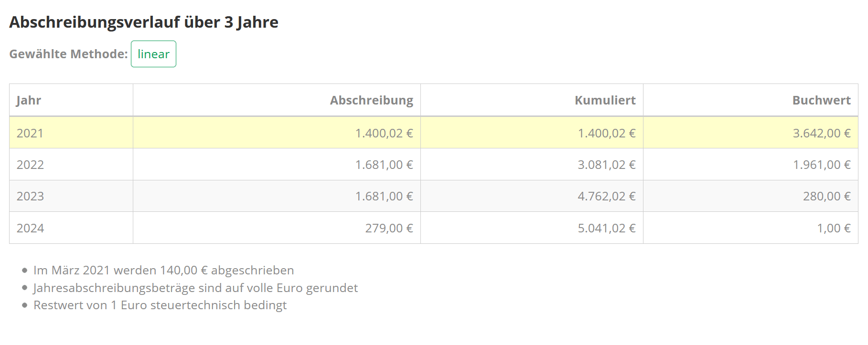The height and width of the screenshot is (345, 868).
Task: Click the 1,00 € residual book value
Action: (x=834, y=228)
